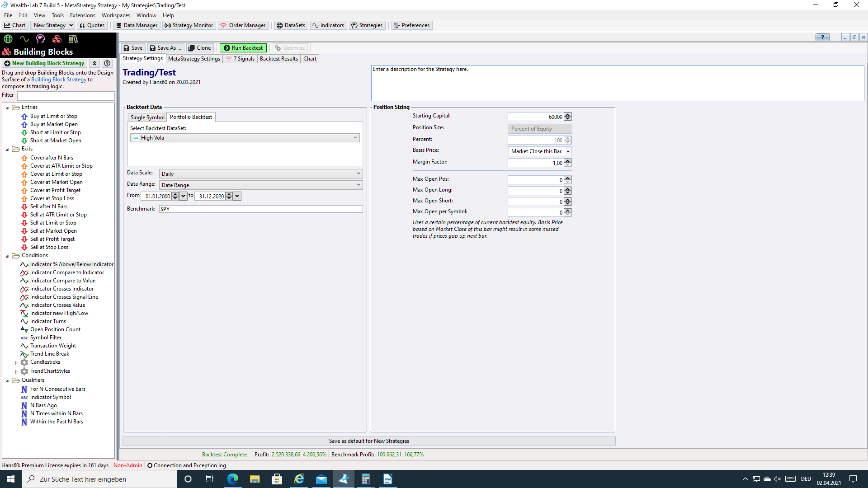Click the Run Backtest button
The image size is (868, 488).
[x=243, y=48]
